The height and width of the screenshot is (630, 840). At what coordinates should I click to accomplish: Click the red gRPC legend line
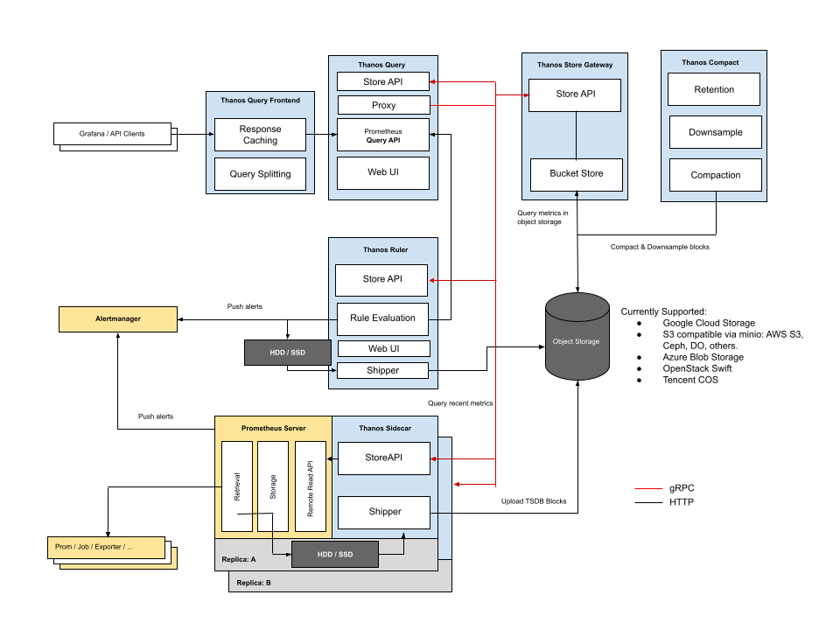click(x=647, y=487)
